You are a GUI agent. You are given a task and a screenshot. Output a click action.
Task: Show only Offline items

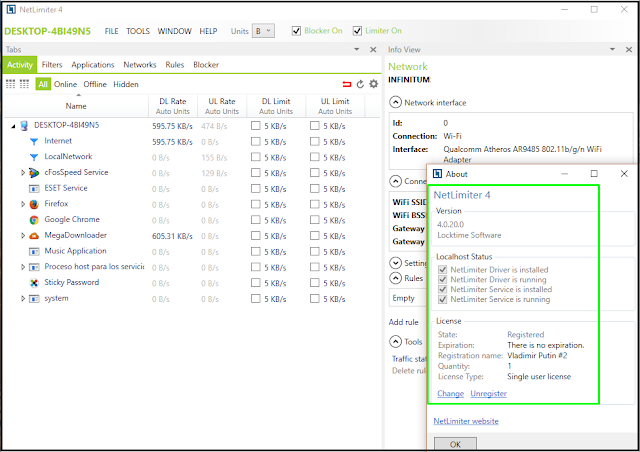[x=95, y=84]
